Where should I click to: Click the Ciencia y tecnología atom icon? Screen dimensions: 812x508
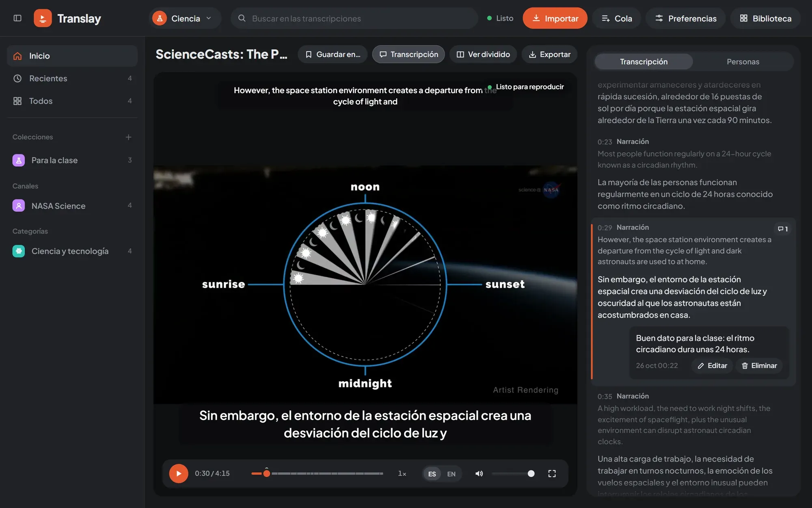click(x=19, y=251)
